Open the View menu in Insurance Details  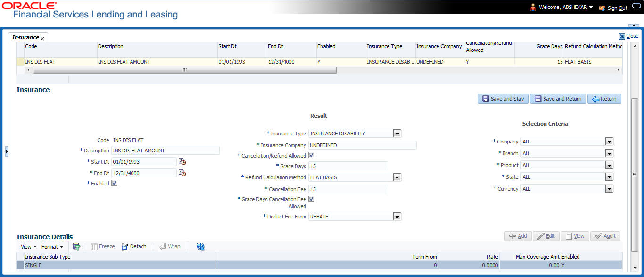coord(28,247)
